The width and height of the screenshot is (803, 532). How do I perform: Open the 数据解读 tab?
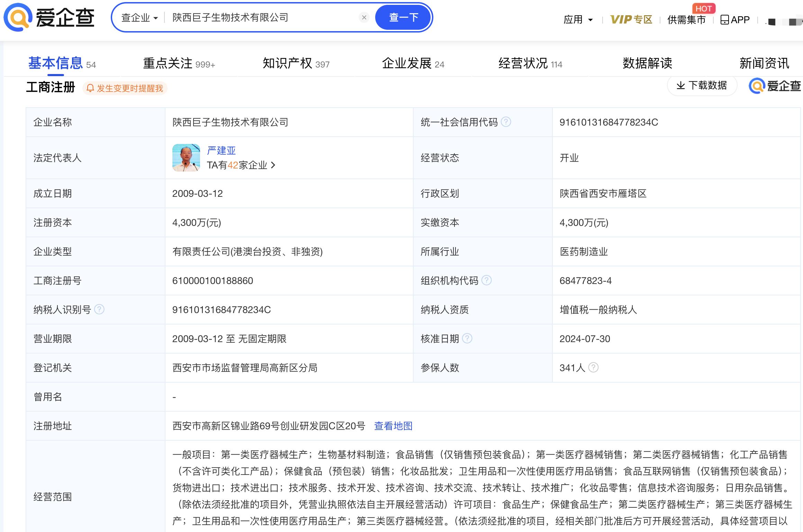coord(647,64)
